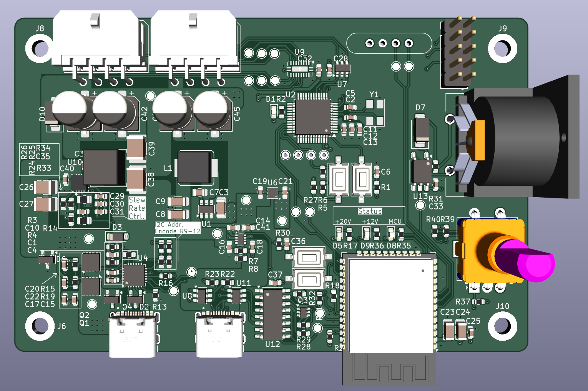
Task: Click the 'Slew Rate Ctrl.' silkscreen text
Action: click(137, 208)
